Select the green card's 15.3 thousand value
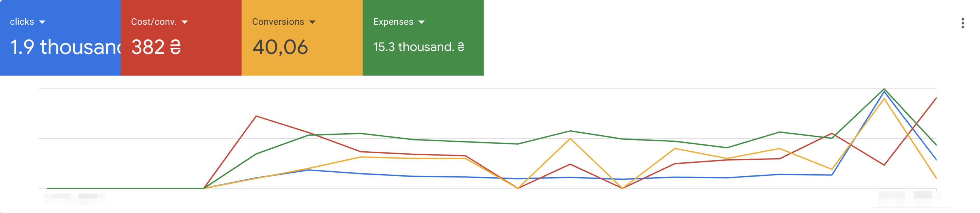The image size is (980, 213). click(419, 47)
